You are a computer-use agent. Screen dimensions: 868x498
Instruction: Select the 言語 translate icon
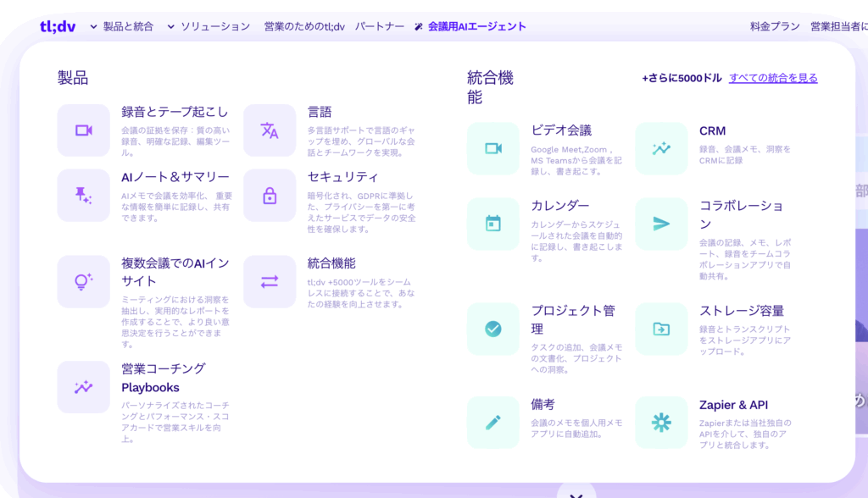(x=270, y=130)
